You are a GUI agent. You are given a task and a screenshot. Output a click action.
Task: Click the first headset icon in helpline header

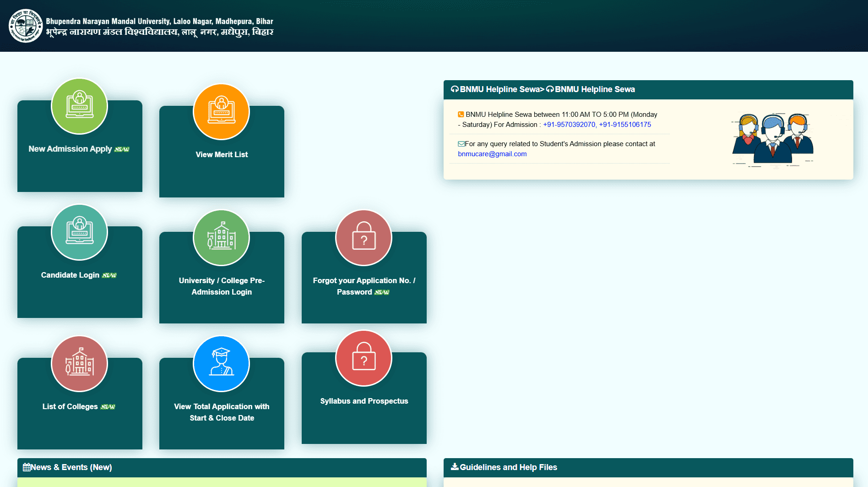(x=455, y=89)
